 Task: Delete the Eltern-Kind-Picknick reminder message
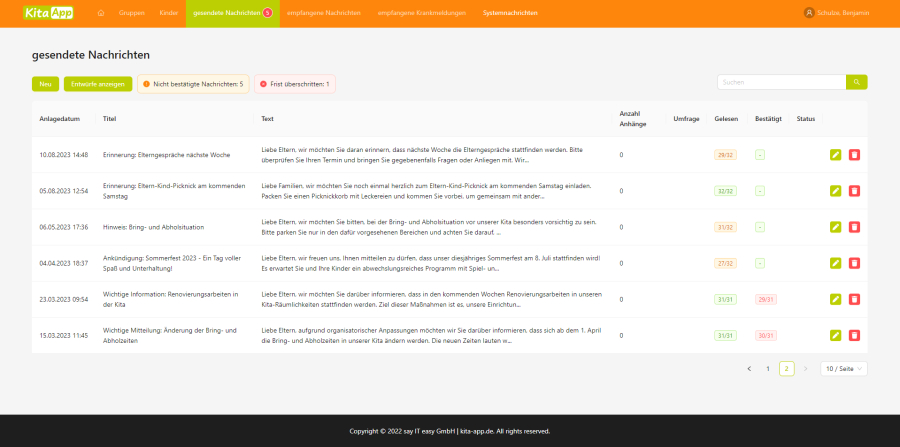[854, 191]
